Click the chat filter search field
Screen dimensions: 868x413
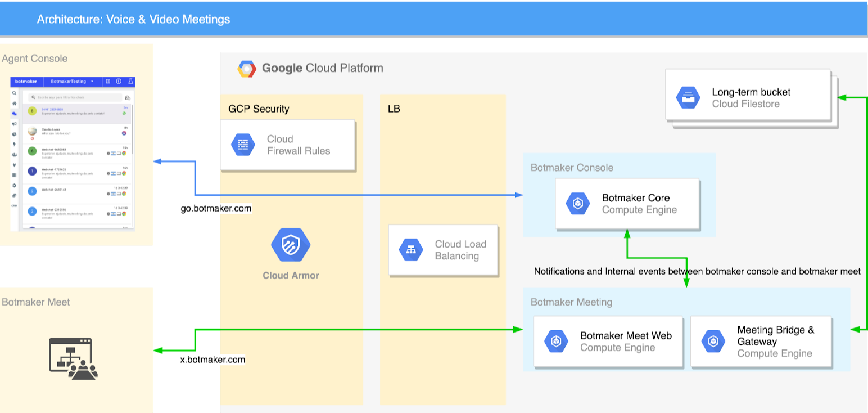[75, 97]
